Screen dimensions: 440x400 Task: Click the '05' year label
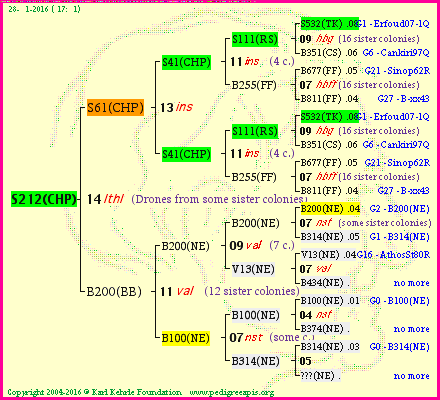tap(305, 361)
